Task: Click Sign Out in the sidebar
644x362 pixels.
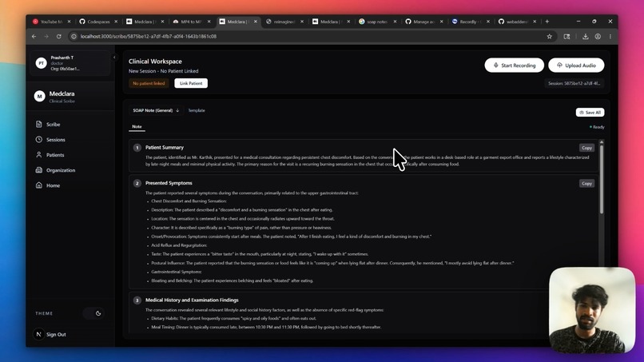Action: coord(56,335)
